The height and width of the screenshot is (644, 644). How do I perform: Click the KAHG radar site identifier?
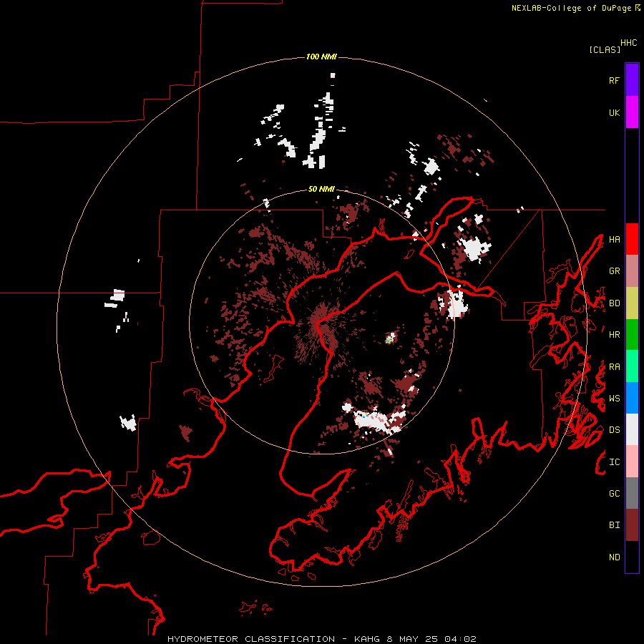tap(367, 639)
